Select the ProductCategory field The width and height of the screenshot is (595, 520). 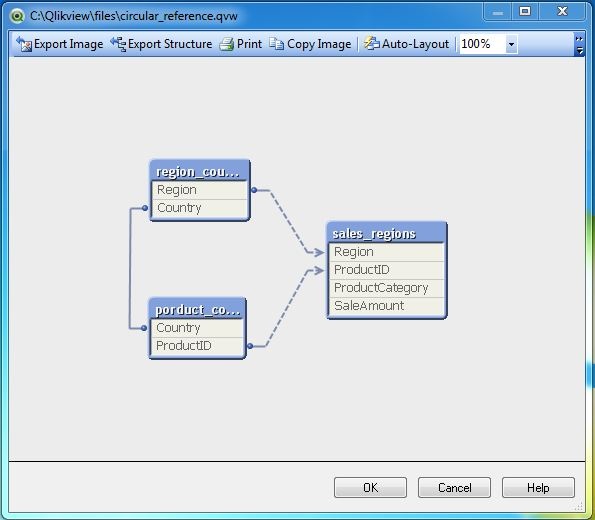pyautogui.click(x=387, y=288)
